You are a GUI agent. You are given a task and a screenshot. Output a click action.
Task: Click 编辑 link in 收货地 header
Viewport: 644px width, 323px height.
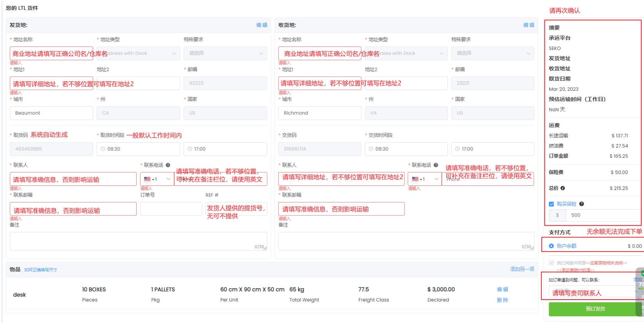click(529, 25)
